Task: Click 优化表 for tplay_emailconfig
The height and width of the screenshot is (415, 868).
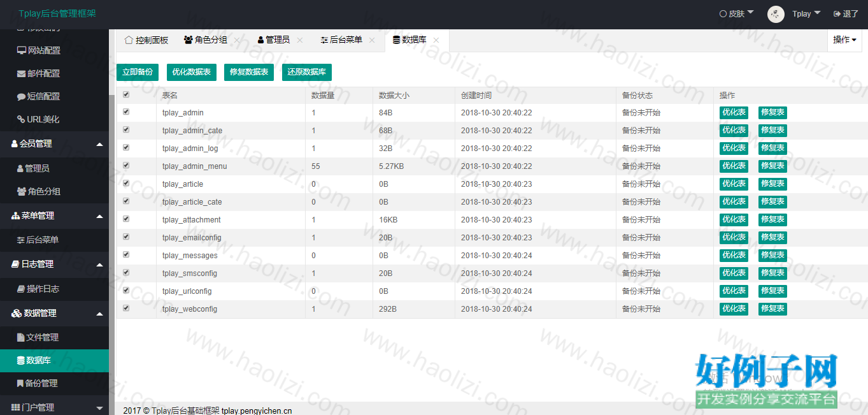Action: 734,237
